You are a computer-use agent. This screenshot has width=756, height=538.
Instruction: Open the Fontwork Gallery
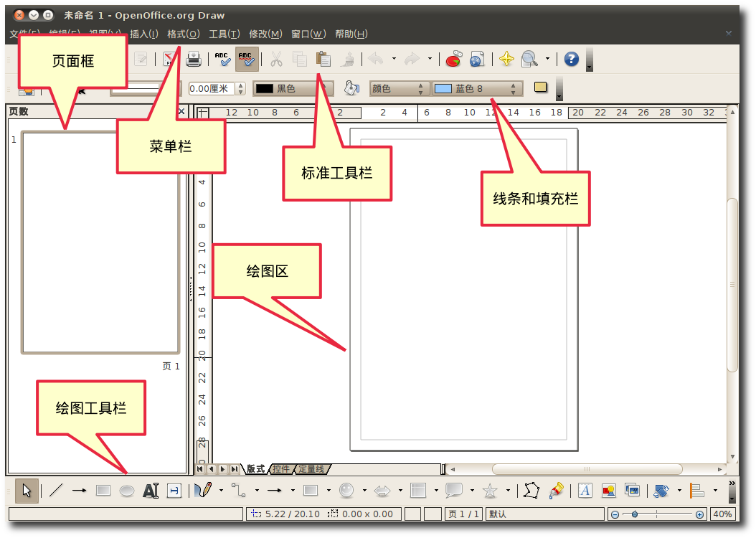click(585, 491)
